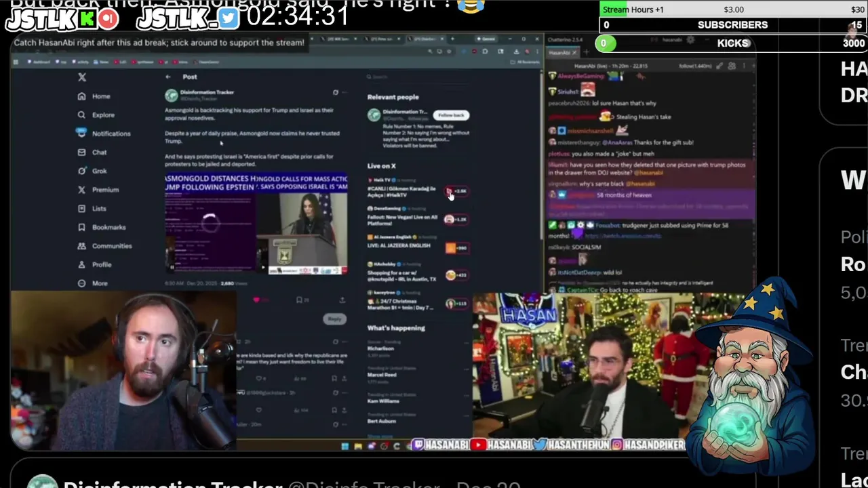The width and height of the screenshot is (868, 488).
Task: Open the Richarlison trending topic
Action: click(x=380, y=348)
